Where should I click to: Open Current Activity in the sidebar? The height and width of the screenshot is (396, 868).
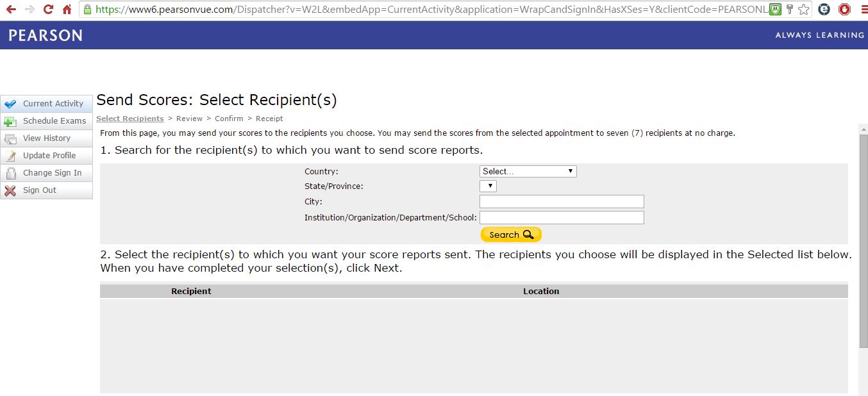[53, 104]
